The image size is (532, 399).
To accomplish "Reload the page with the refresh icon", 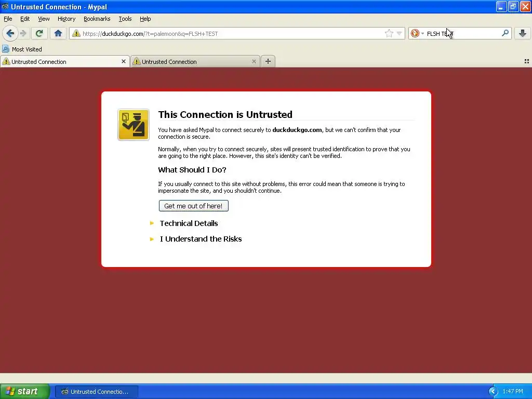I will click(x=39, y=33).
